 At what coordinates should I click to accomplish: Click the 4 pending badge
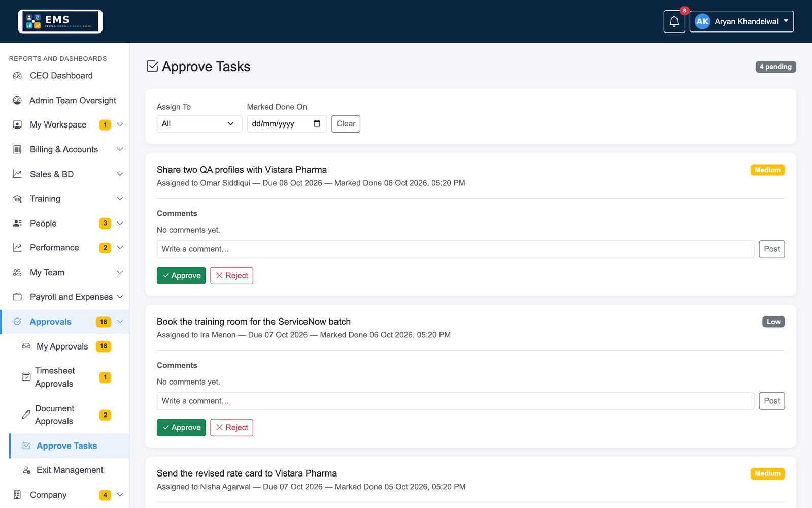(775, 67)
